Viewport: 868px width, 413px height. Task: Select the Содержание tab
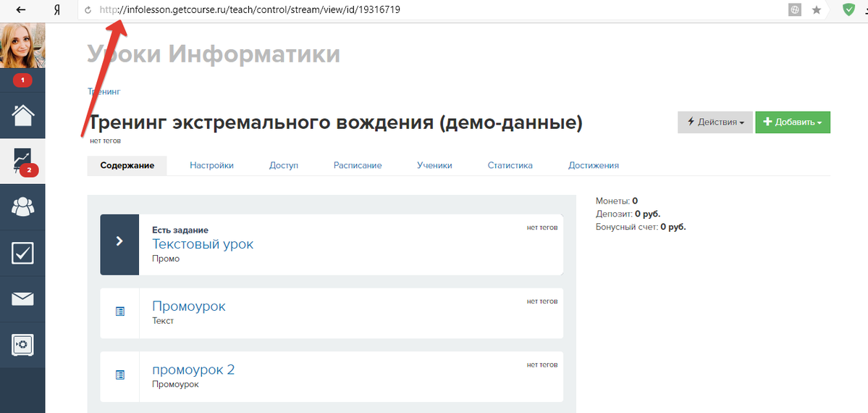tap(127, 165)
